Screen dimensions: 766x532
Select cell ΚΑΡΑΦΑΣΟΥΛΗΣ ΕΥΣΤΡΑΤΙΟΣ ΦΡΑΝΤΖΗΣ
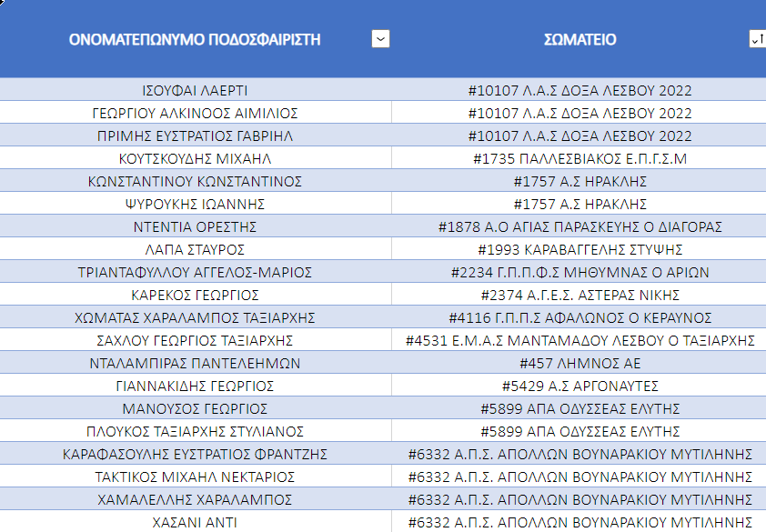point(196,453)
